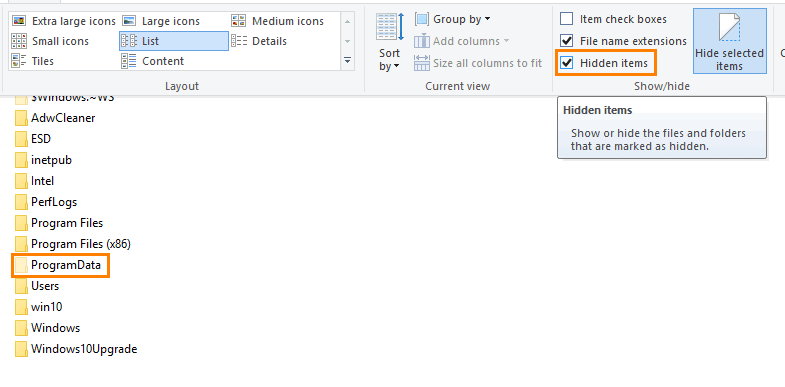The image size is (785, 387).
Task: Click Hide selected items button
Action: [729, 41]
